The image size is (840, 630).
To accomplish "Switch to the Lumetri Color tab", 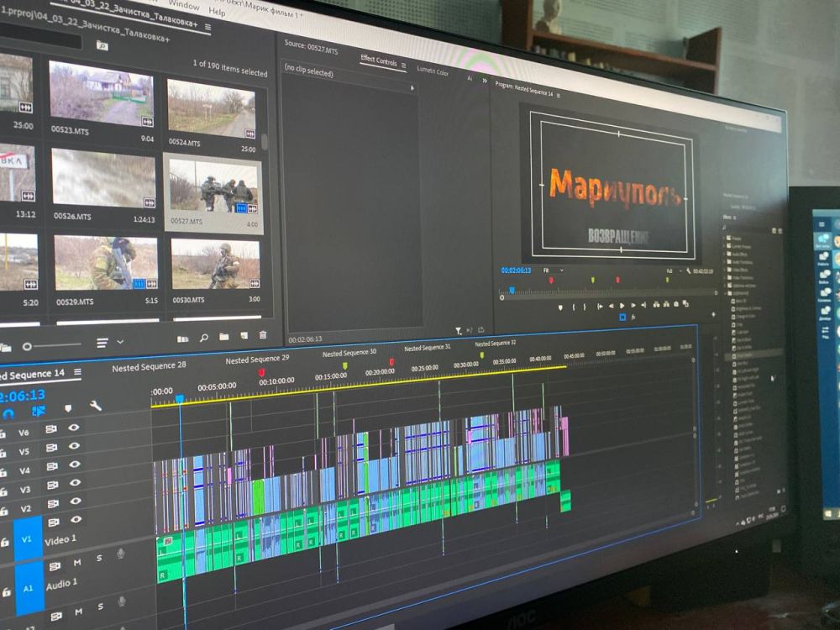I will click(x=433, y=72).
